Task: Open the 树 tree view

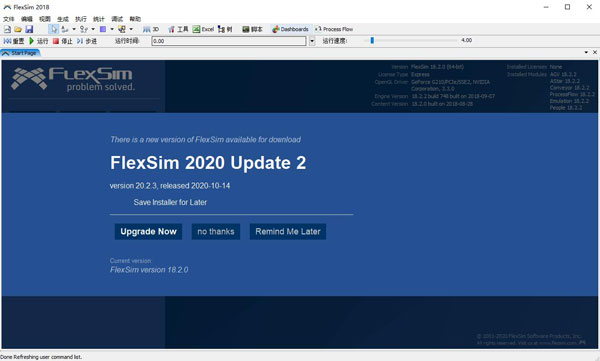Action: pos(225,29)
